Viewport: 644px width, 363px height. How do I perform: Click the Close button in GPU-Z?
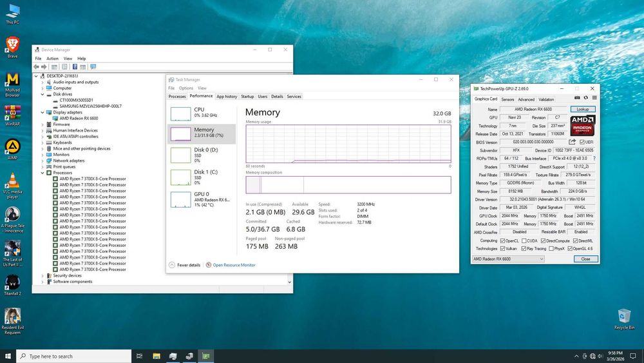point(585,259)
